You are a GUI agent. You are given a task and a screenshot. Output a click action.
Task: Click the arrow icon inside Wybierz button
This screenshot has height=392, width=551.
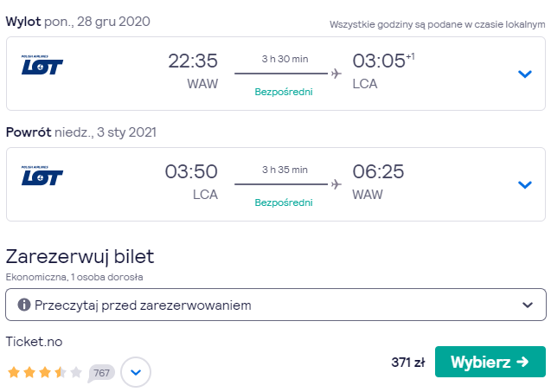pyautogui.click(x=522, y=362)
